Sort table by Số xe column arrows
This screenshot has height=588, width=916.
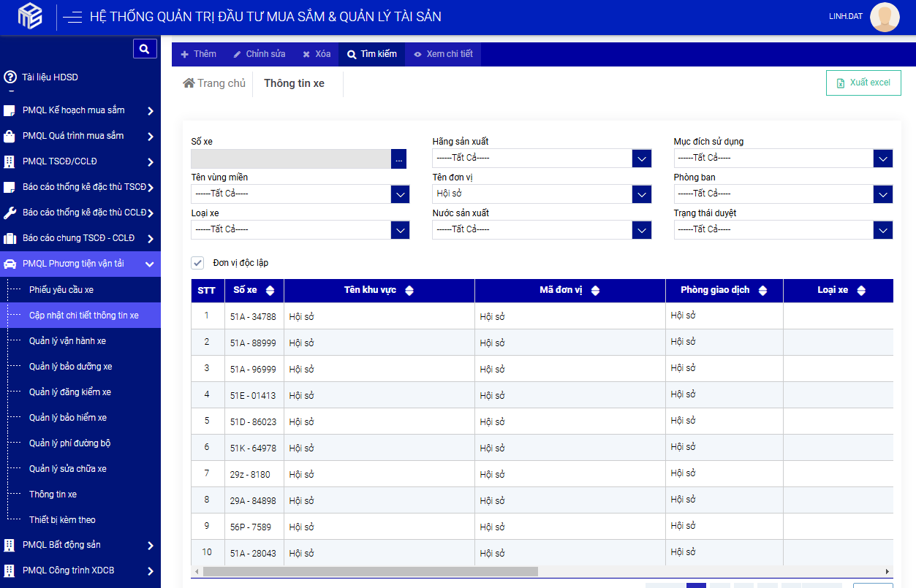pyautogui.click(x=270, y=291)
